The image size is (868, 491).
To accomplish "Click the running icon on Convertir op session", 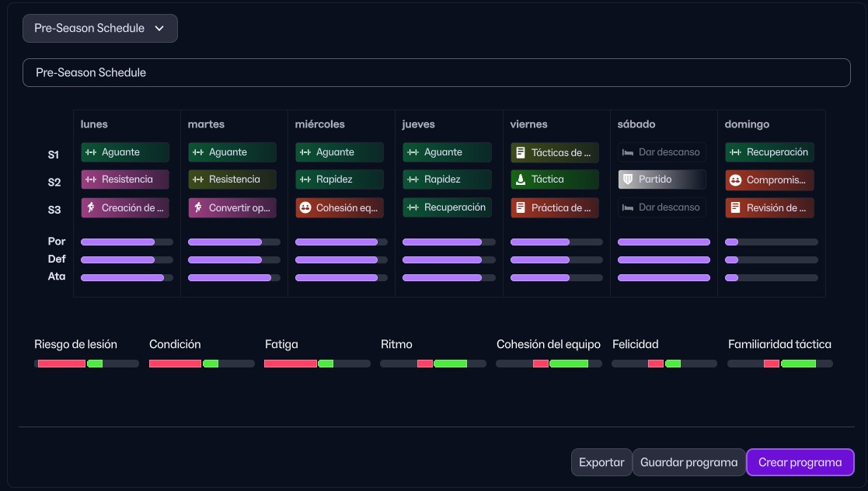I will point(198,207).
